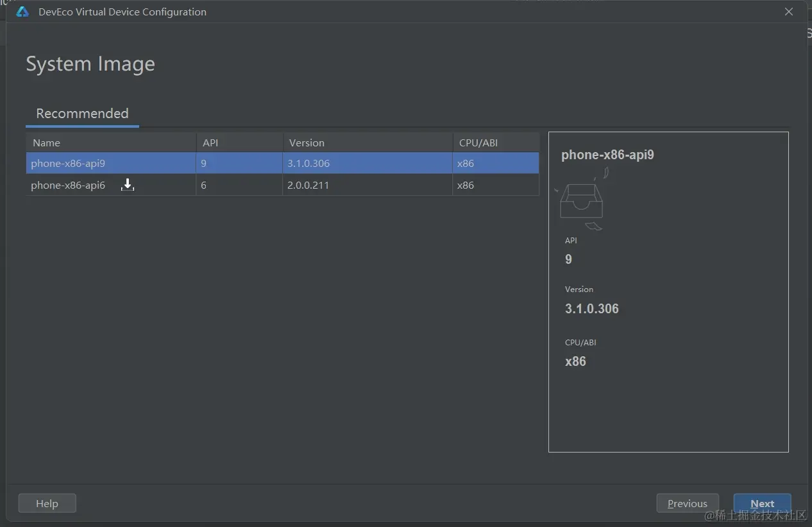Image resolution: width=812 pixels, height=527 pixels.
Task: Open Help for system image
Action: click(47, 503)
